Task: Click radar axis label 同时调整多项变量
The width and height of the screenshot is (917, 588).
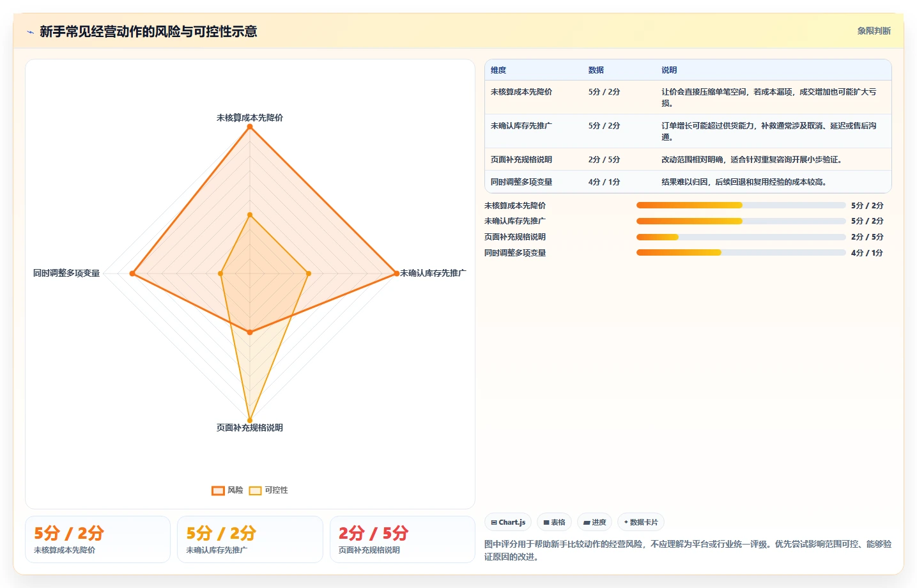Action: pos(66,273)
